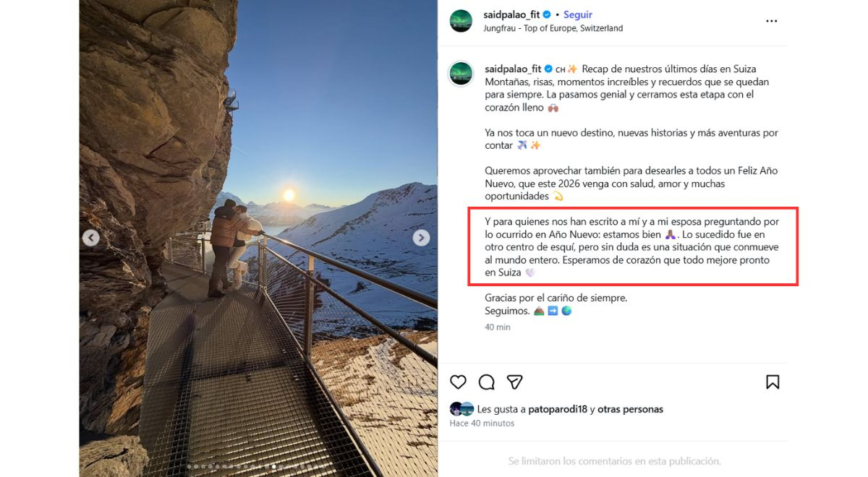
Task: Click the 'Hace 40 minutos' post date
Action: click(x=482, y=423)
